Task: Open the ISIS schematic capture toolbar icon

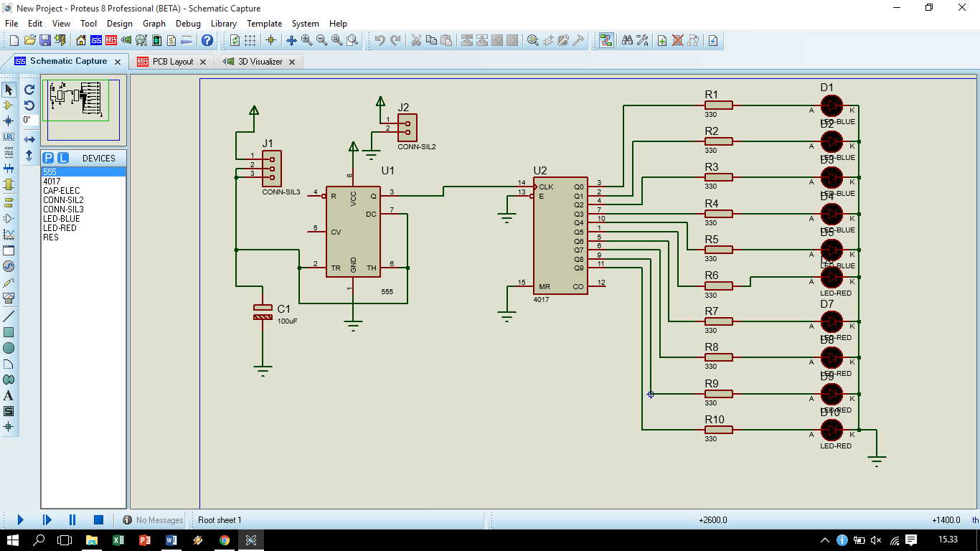Action: click(x=96, y=40)
